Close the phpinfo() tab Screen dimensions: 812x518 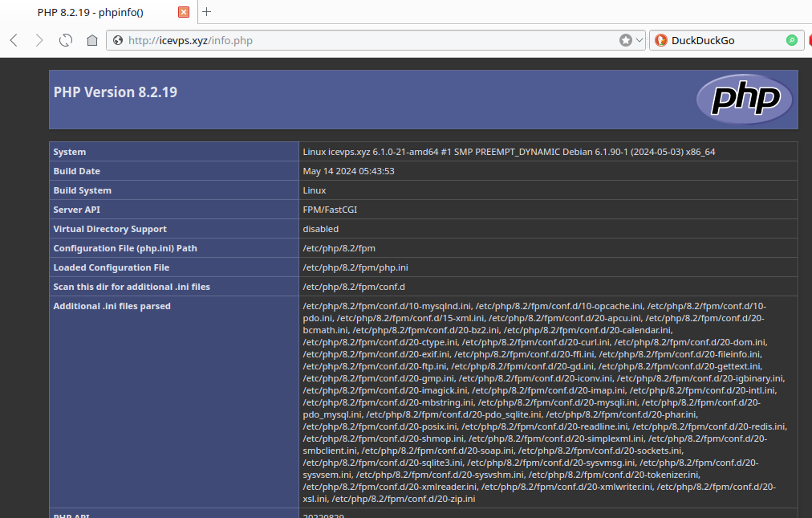pyautogui.click(x=184, y=12)
